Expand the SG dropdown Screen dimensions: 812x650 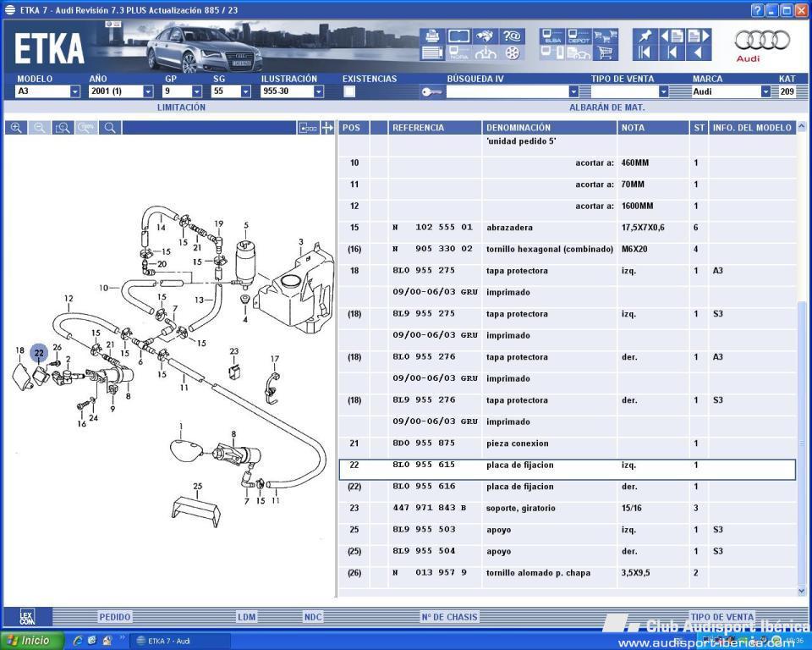245,91
